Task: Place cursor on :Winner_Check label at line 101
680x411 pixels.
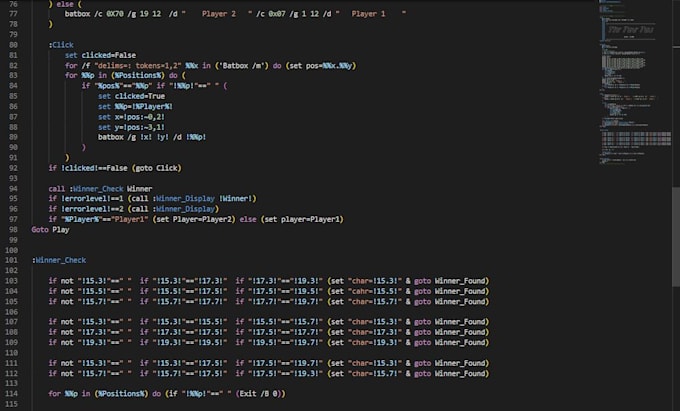Action: (59, 260)
